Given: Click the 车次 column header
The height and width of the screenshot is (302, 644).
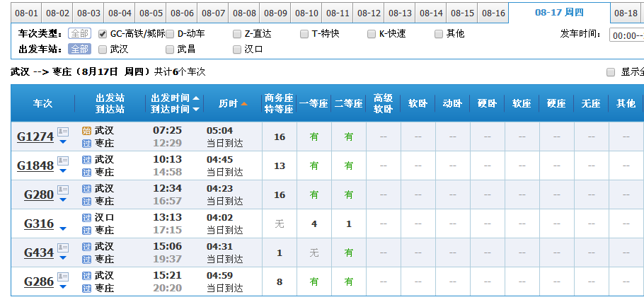Looking at the screenshot, I should pyautogui.click(x=42, y=104).
